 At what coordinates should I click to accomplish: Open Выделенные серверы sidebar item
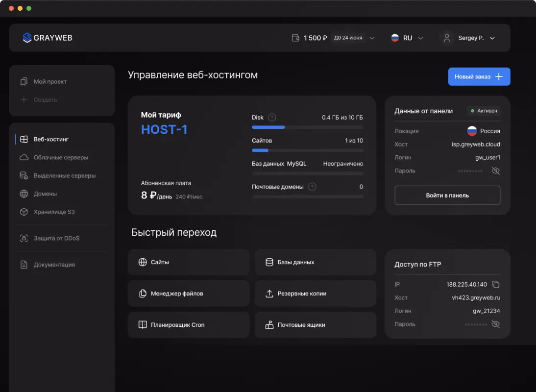coord(62,176)
